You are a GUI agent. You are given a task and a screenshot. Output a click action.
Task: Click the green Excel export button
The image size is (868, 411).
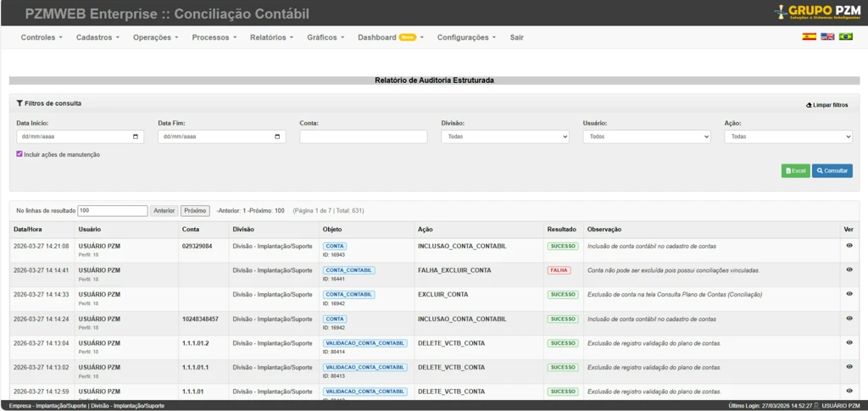(x=795, y=171)
